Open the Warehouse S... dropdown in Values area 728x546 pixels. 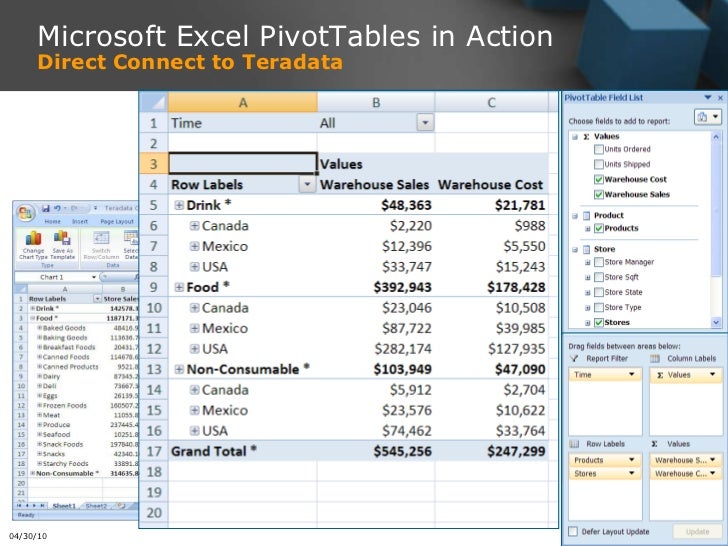[712, 460]
